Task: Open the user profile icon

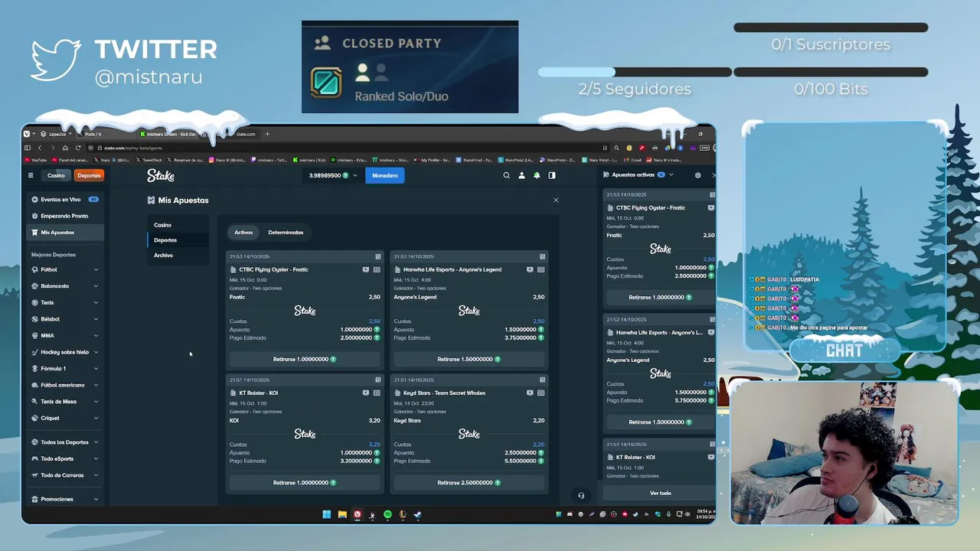Action: [x=521, y=175]
